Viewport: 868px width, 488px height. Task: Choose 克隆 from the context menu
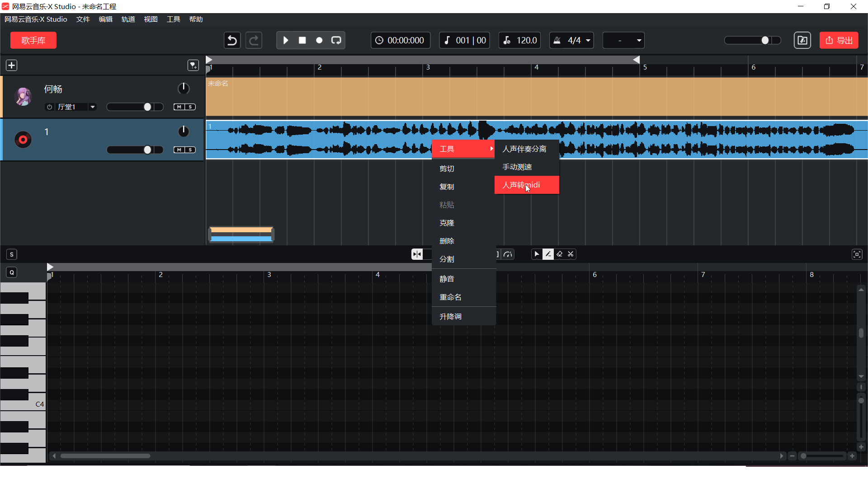[464, 223]
